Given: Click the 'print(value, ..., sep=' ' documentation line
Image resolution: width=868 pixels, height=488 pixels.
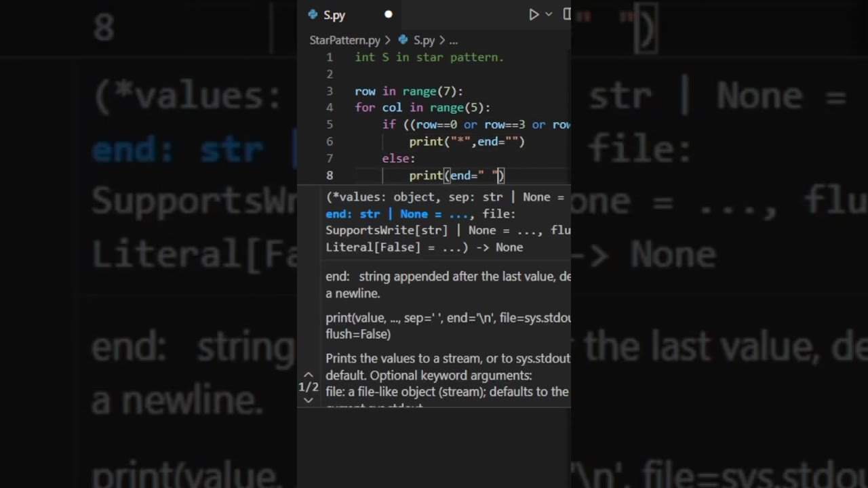Looking at the screenshot, I should pos(448,317).
